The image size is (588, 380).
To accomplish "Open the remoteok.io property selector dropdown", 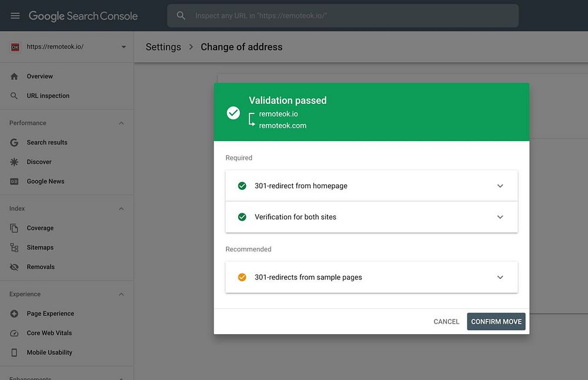I will [x=123, y=47].
